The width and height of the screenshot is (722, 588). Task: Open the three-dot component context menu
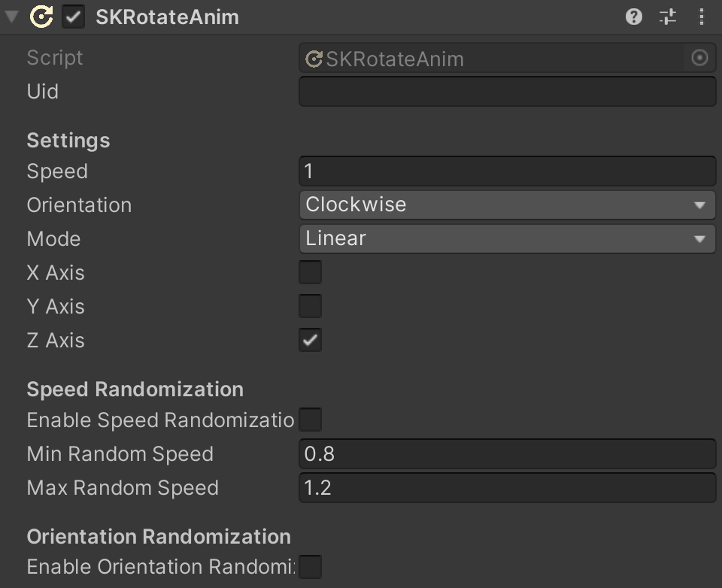point(701,17)
